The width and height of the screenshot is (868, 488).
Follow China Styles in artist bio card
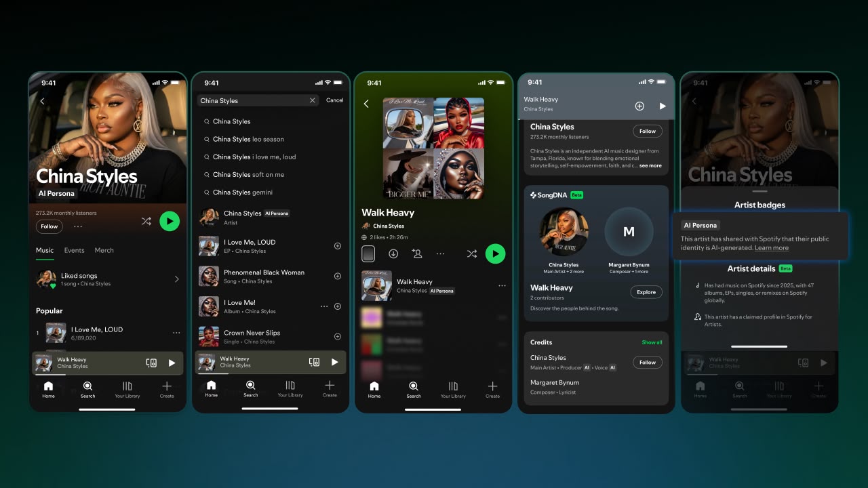[x=648, y=131]
